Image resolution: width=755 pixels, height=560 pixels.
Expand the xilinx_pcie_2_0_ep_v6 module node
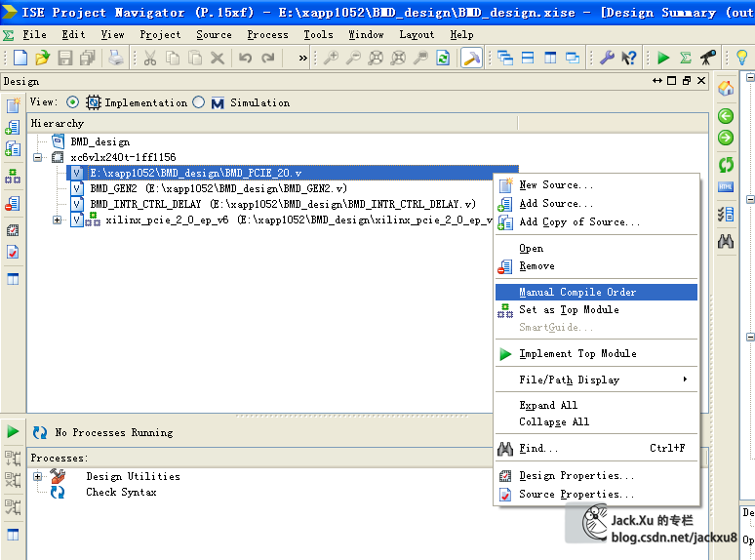(x=57, y=220)
